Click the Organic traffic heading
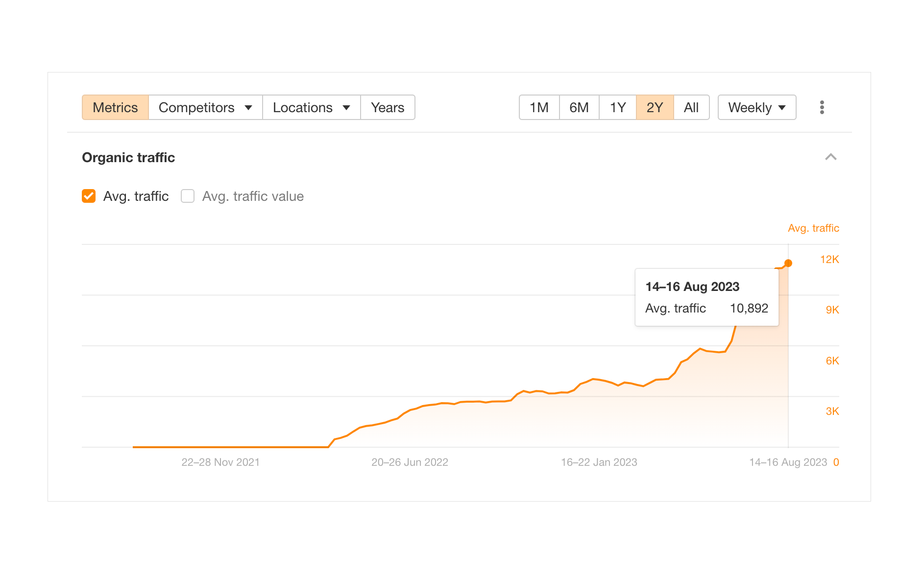Screen dimensions: 924x578 point(128,158)
